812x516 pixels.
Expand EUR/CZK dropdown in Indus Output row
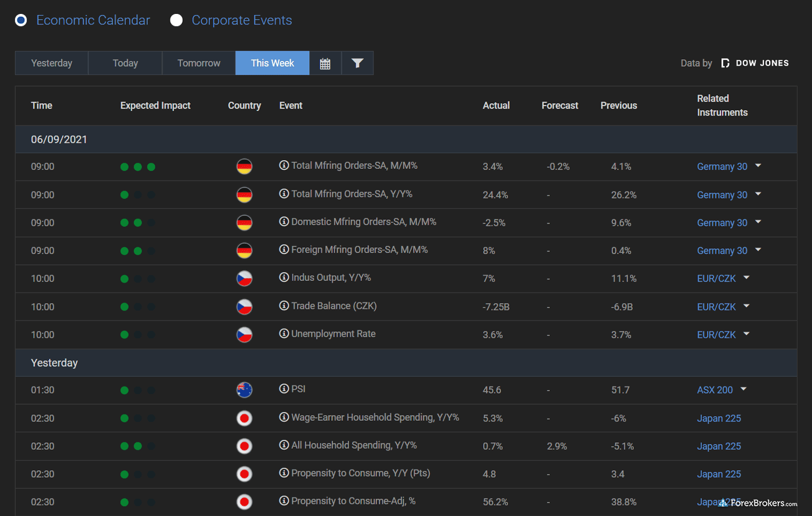(x=746, y=278)
